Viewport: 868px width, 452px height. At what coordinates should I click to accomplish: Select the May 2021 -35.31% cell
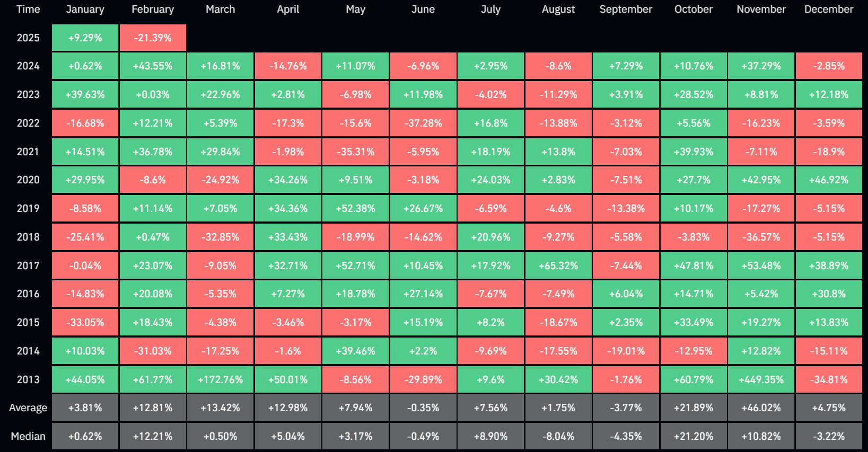click(x=355, y=152)
